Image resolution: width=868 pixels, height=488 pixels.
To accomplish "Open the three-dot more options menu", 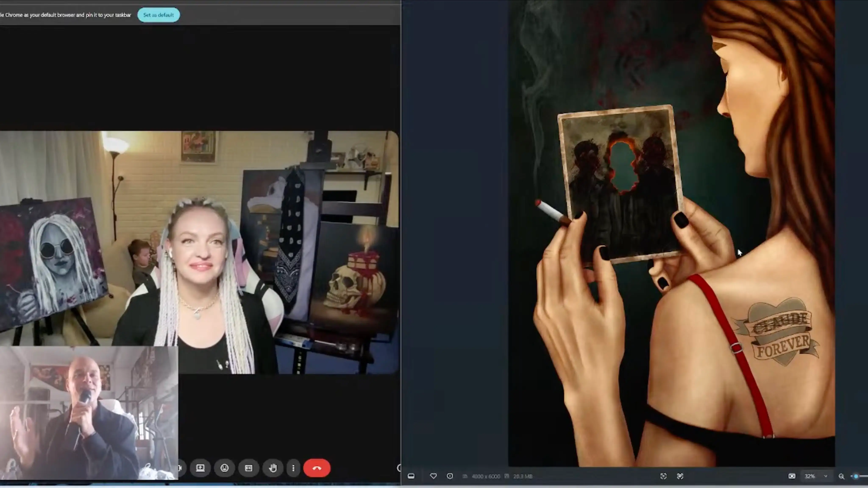I will [x=293, y=468].
